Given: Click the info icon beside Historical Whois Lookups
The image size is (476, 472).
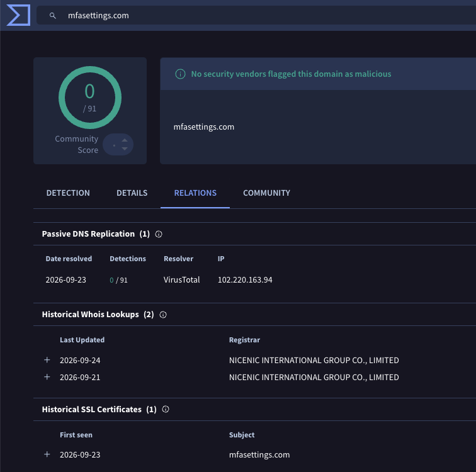Looking at the screenshot, I should coord(163,315).
